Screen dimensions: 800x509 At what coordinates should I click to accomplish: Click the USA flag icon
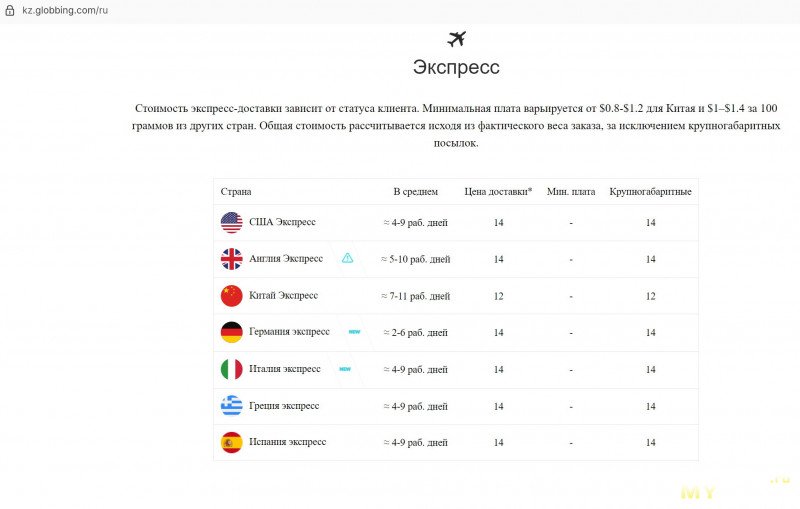pyautogui.click(x=231, y=222)
